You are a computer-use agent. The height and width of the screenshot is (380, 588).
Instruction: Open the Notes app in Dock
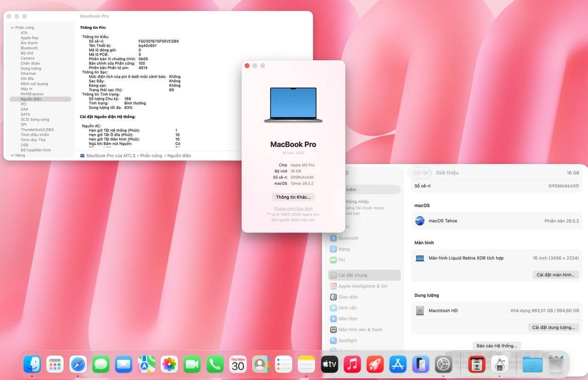pos(306,364)
